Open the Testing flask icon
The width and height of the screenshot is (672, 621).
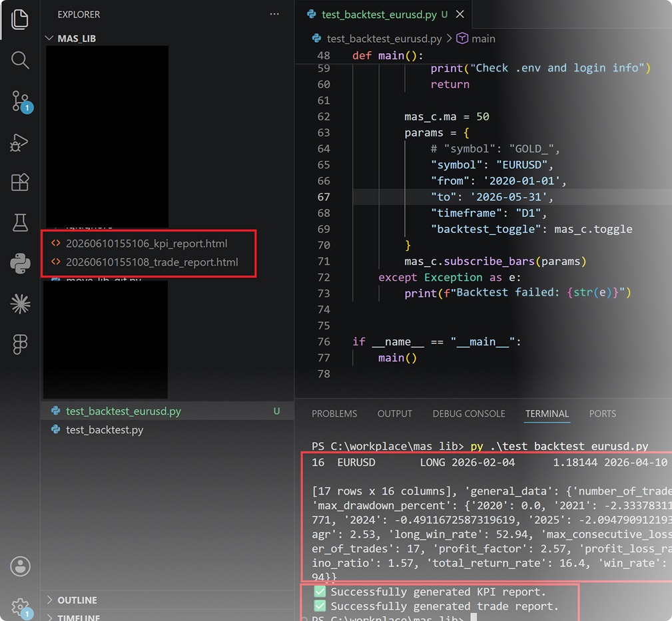click(x=20, y=223)
